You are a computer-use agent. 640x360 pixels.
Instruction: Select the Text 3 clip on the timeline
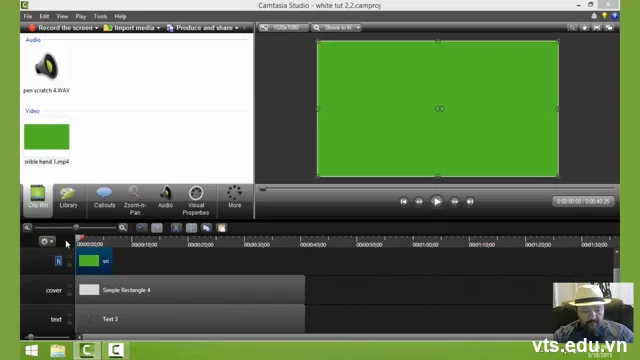(x=190, y=319)
